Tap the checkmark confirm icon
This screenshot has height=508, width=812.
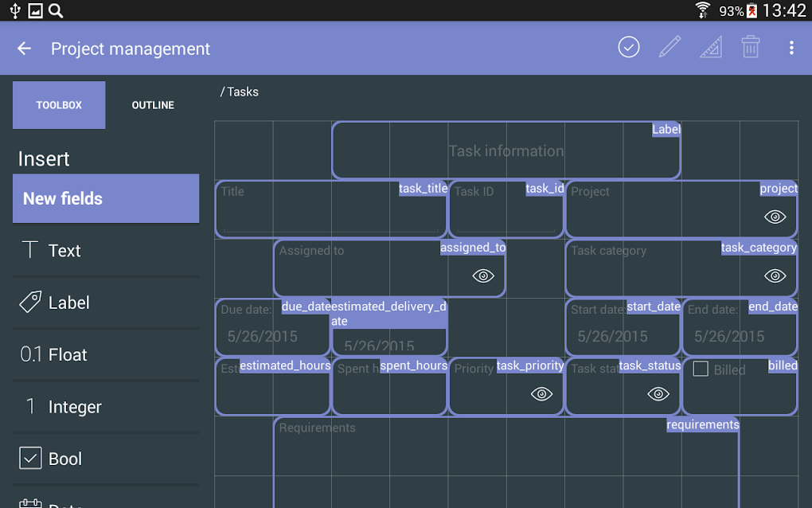629,48
